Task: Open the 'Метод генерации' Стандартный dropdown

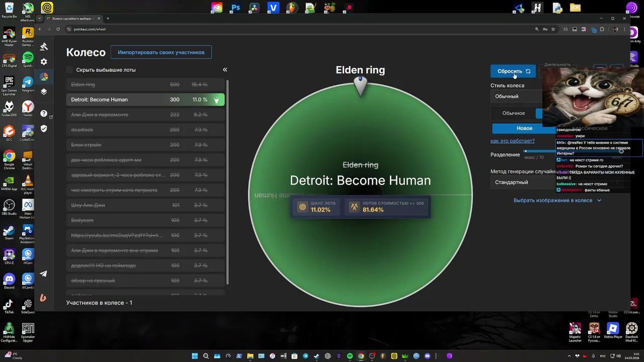Action: [x=523, y=183]
